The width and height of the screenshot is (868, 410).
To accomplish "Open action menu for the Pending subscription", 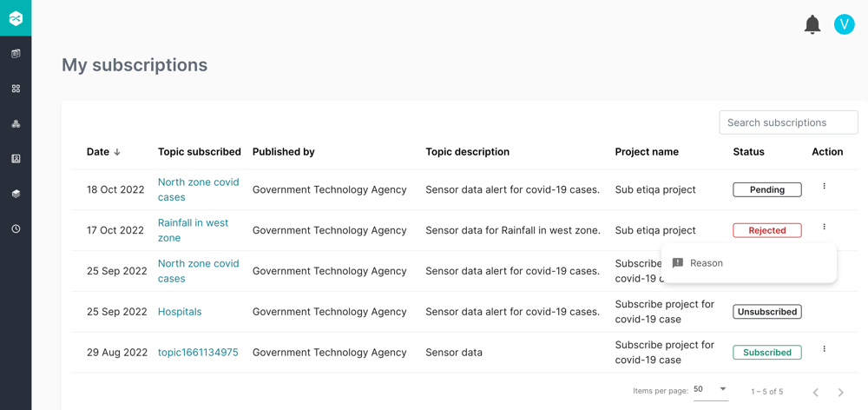I will click(825, 186).
